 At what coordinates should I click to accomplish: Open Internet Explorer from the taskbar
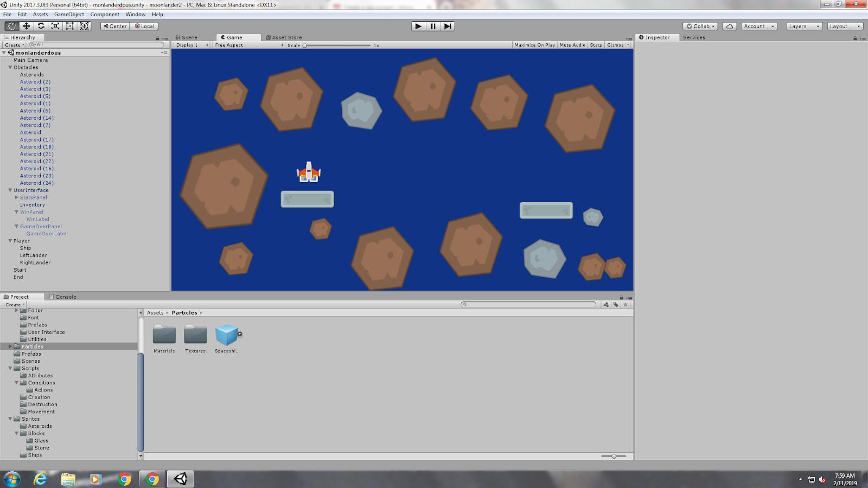40,479
